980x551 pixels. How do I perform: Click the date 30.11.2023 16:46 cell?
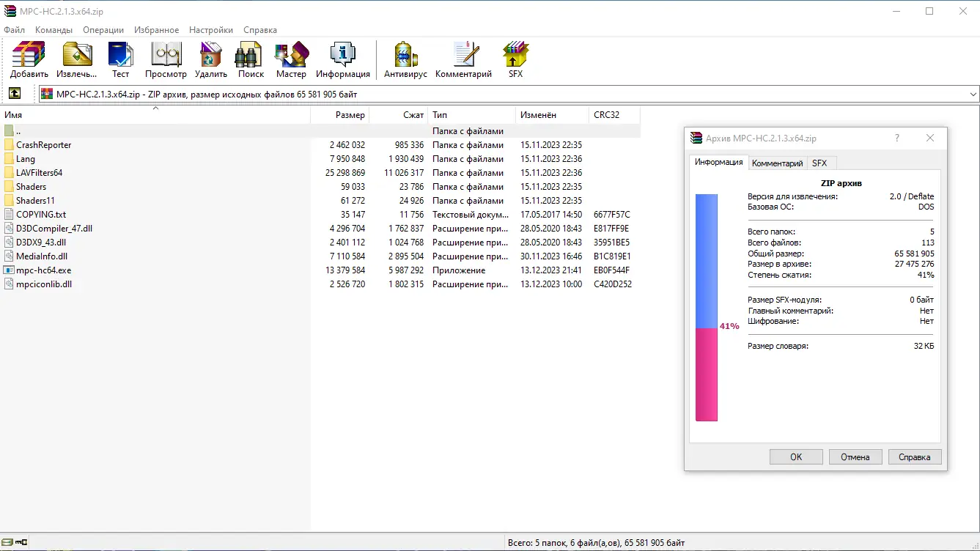click(551, 256)
